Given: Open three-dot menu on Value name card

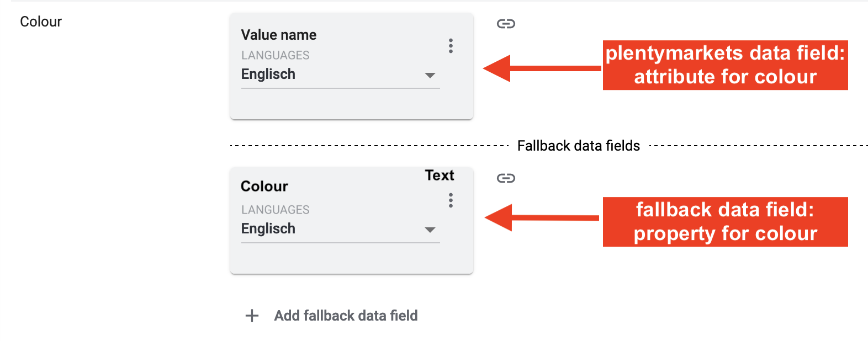Looking at the screenshot, I should [x=451, y=46].
